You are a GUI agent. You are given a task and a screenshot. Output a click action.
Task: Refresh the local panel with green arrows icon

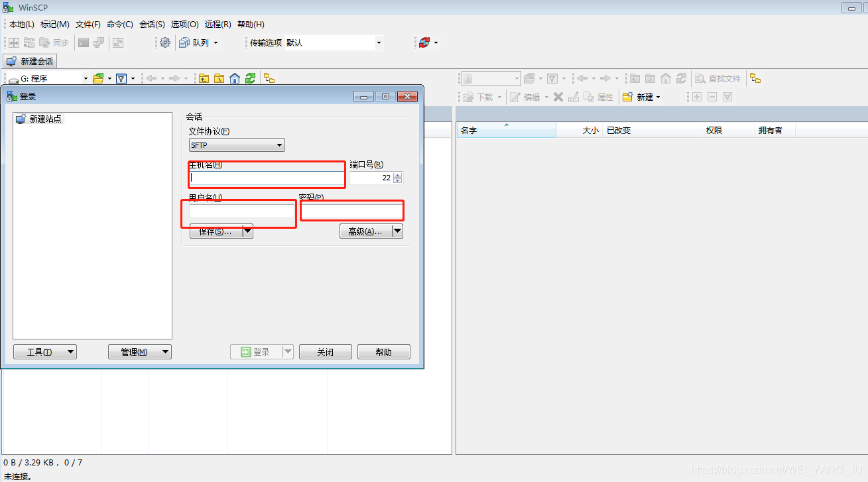click(x=250, y=78)
